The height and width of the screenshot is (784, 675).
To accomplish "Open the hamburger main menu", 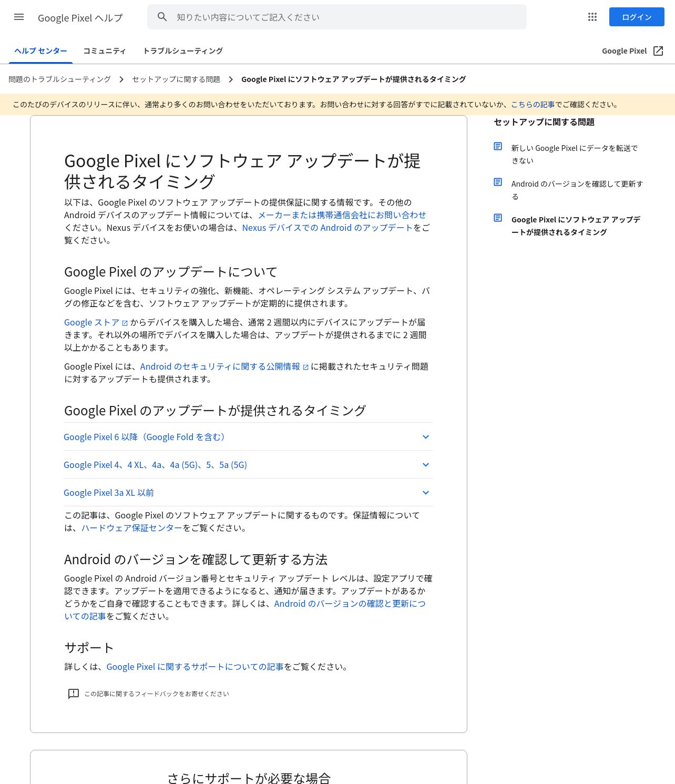I will [19, 17].
